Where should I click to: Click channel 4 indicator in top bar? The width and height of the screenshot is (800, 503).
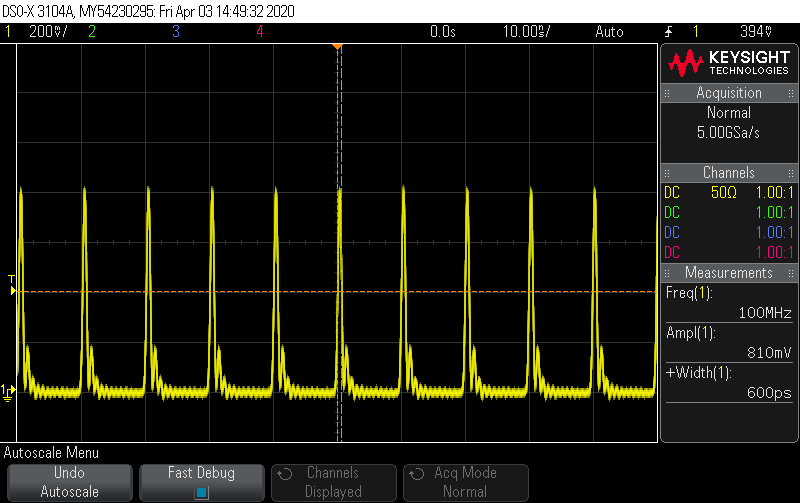tap(260, 32)
